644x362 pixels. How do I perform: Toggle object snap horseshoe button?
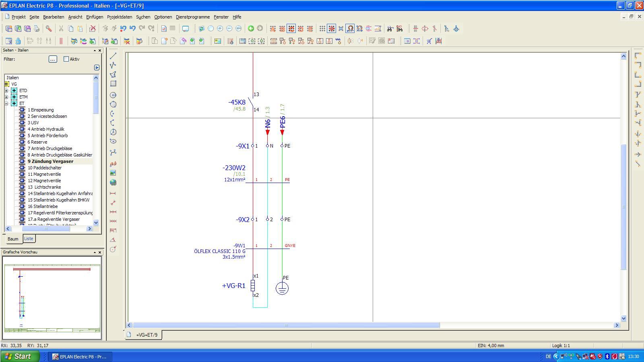point(350,29)
